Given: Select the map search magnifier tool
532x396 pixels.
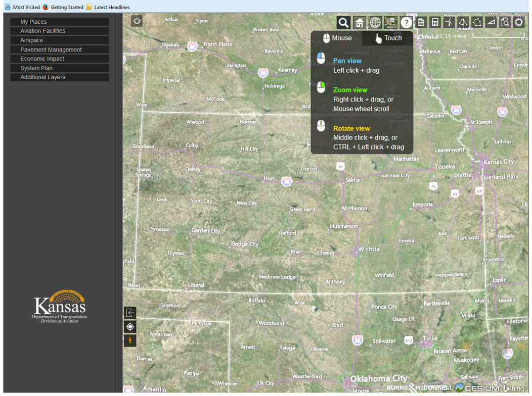Looking at the screenshot, I should pos(343,22).
